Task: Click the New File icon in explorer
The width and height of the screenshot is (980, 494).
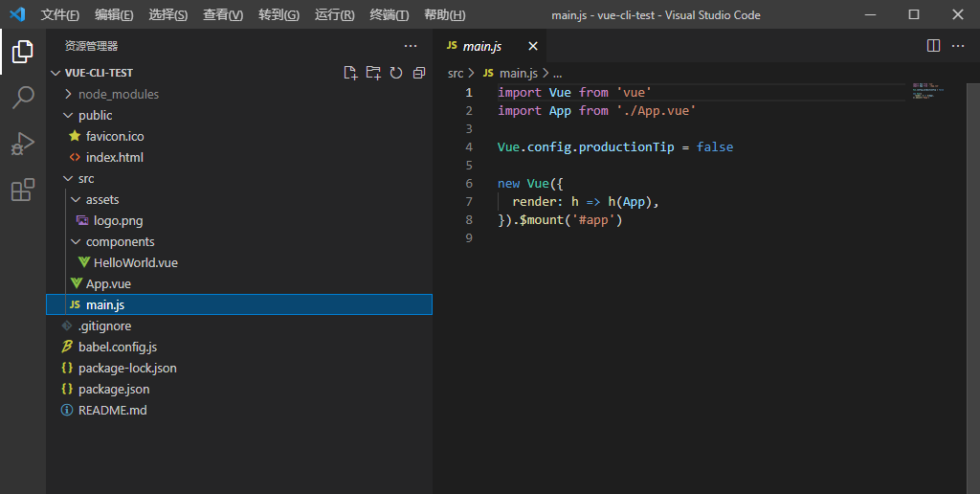Action: coord(350,73)
